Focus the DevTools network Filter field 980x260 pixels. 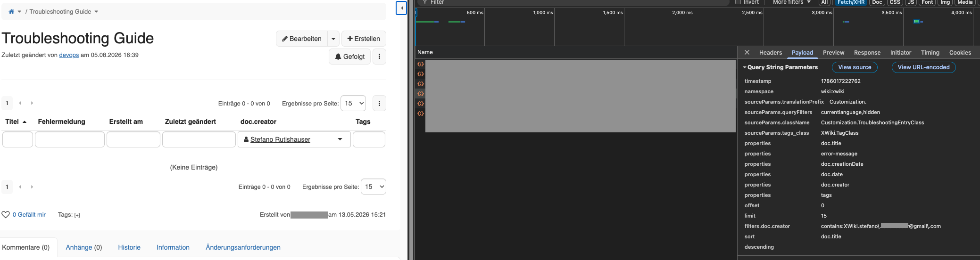click(575, 2)
